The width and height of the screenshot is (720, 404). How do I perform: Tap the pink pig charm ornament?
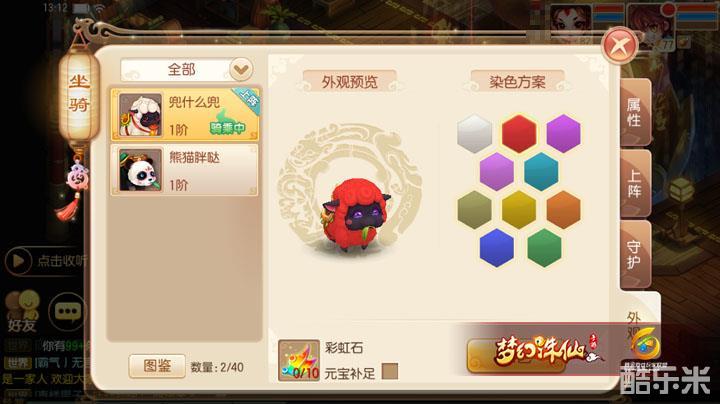(x=77, y=178)
